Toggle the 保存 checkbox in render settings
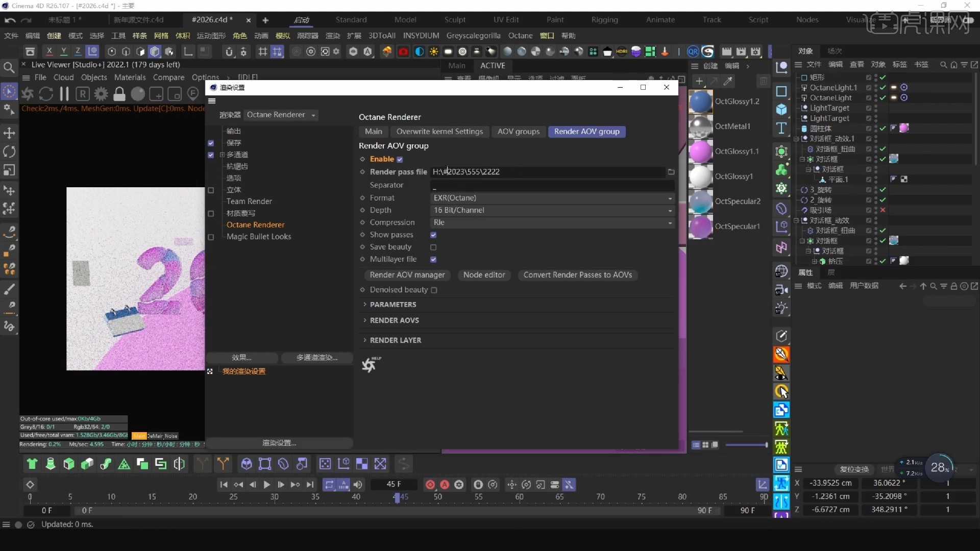This screenshot has height=551, width=980. click(x=211, y=143)
